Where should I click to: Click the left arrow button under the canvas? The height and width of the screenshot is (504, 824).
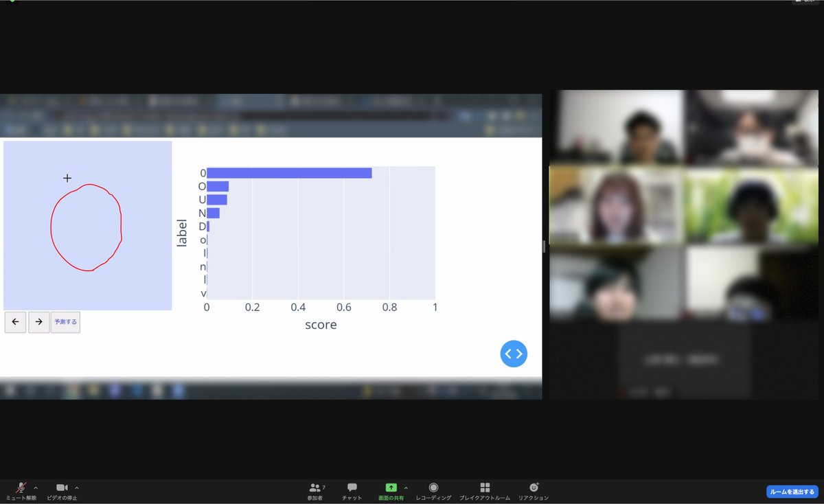tap(15, 321)
